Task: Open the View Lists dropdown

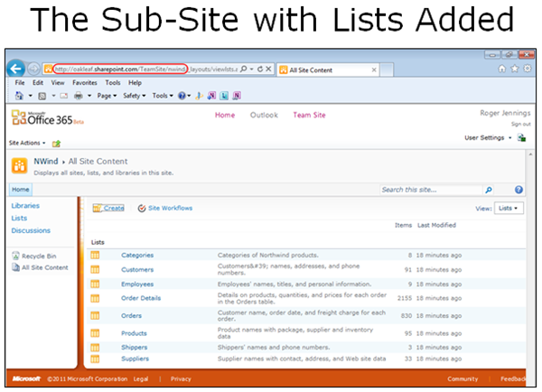Action: (x=509, y=209)
